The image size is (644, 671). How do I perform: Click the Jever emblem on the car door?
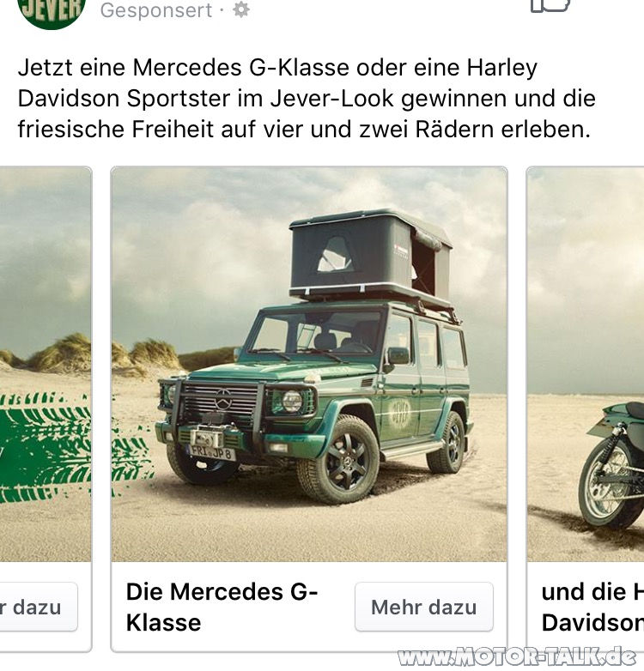point(398,414)
